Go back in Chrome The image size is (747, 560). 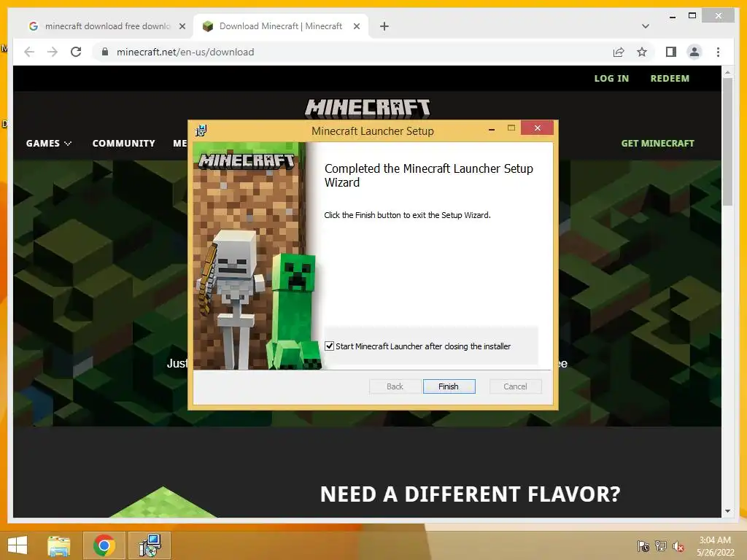click(29, 52)
